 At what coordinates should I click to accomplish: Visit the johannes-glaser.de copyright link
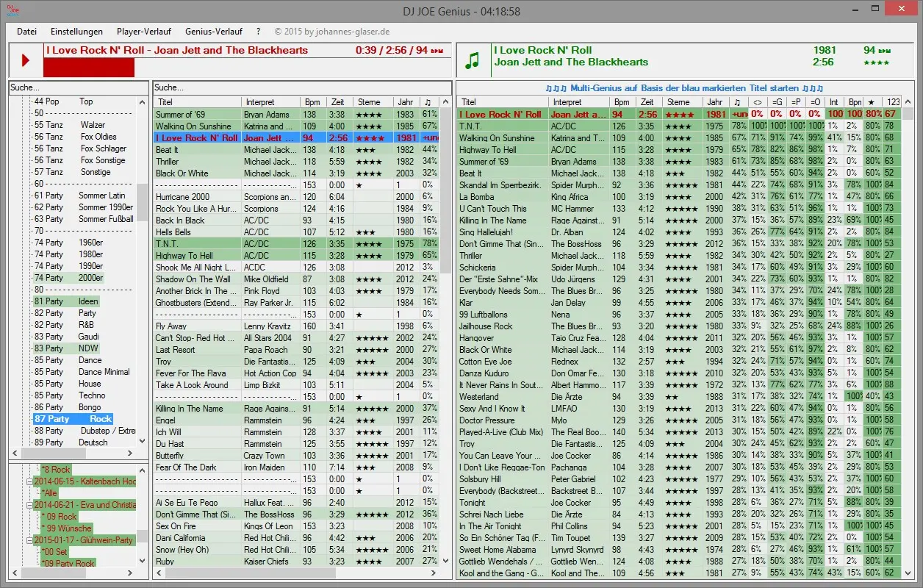(332, 32)
